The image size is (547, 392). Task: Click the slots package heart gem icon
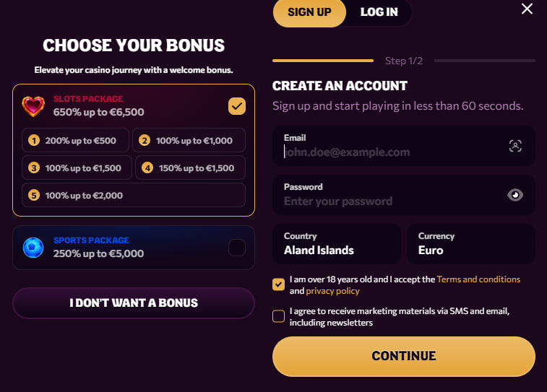(x=33, y=106)
